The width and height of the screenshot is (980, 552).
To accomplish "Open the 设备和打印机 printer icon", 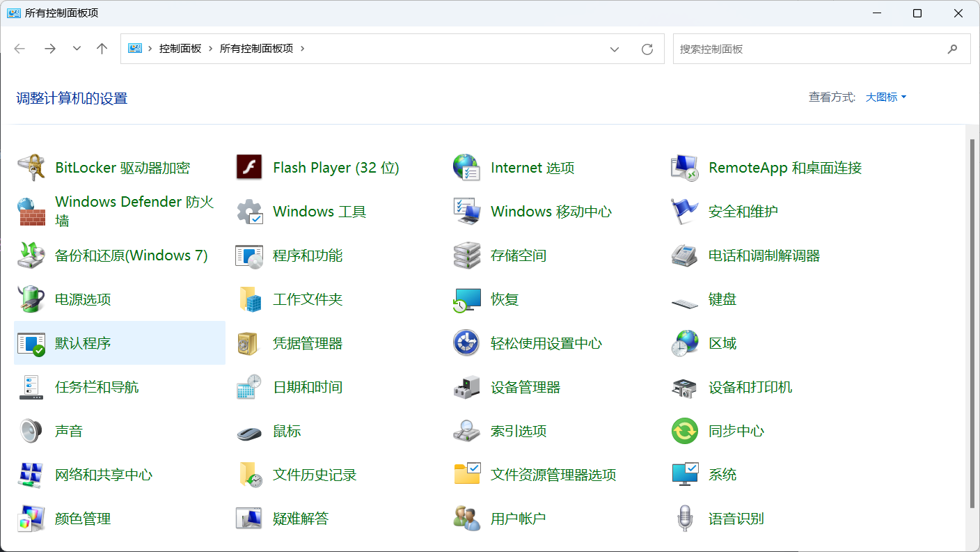I will coord(684,388).
